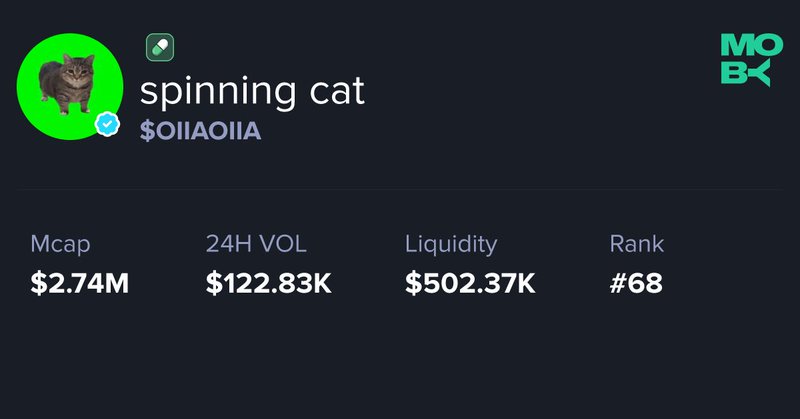Click the word "spinning" in the title
The image size is (800, 419).
pos(218,92)
